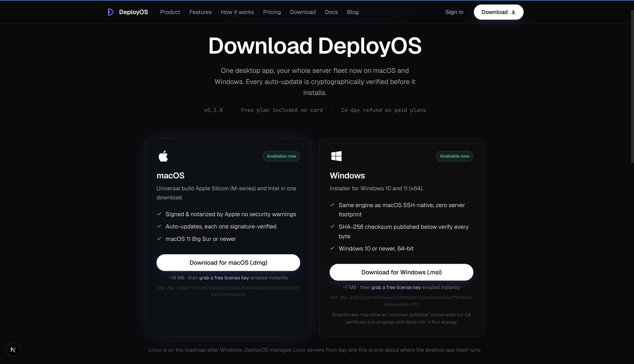Go to How it works section
The image size is (634, 364).
pos(237,12)
